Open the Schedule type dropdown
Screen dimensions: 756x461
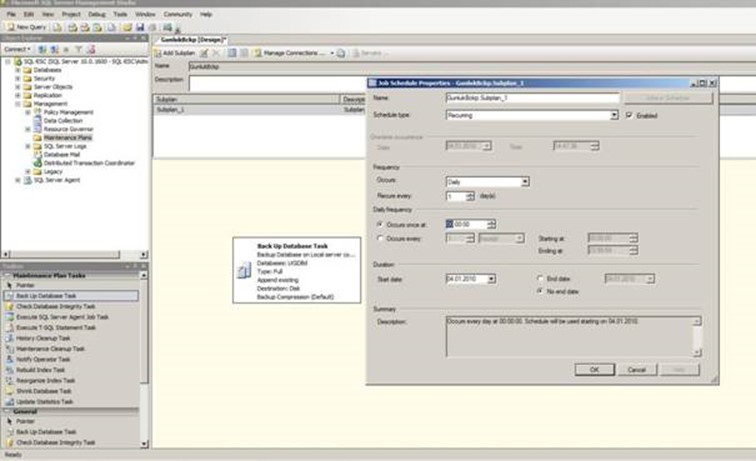pos(613,115)
